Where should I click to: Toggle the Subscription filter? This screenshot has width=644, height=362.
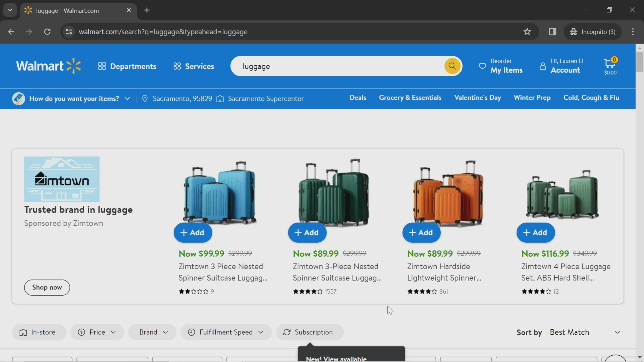click(x=310, y=332)
